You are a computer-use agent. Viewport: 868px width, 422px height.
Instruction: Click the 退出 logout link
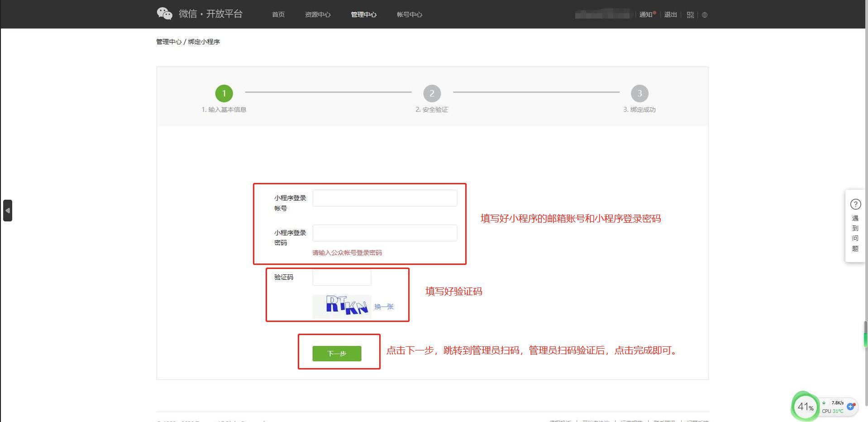(x=670, y=15)
